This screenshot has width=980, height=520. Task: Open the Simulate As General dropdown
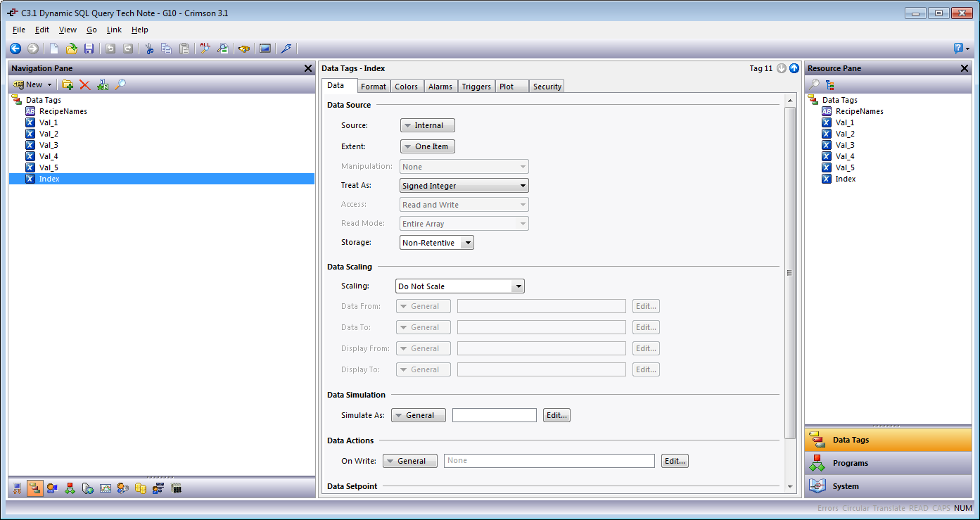point(419,415)
